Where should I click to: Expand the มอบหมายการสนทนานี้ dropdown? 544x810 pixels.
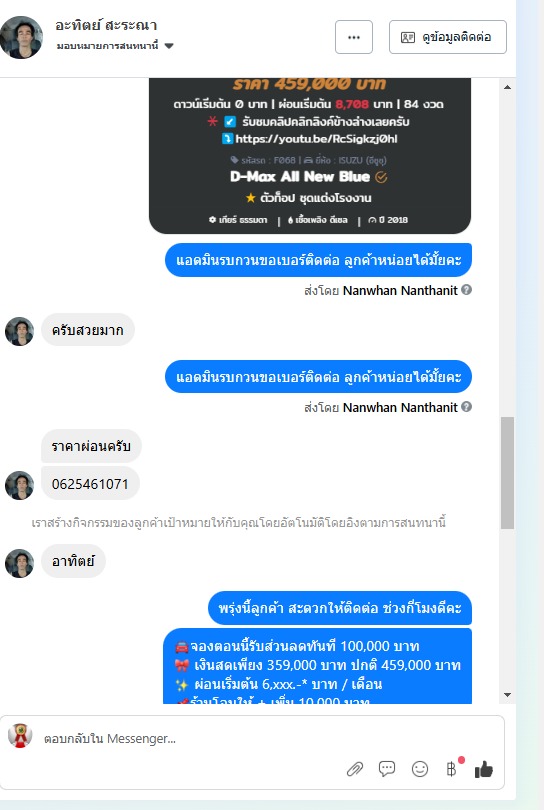168,46
